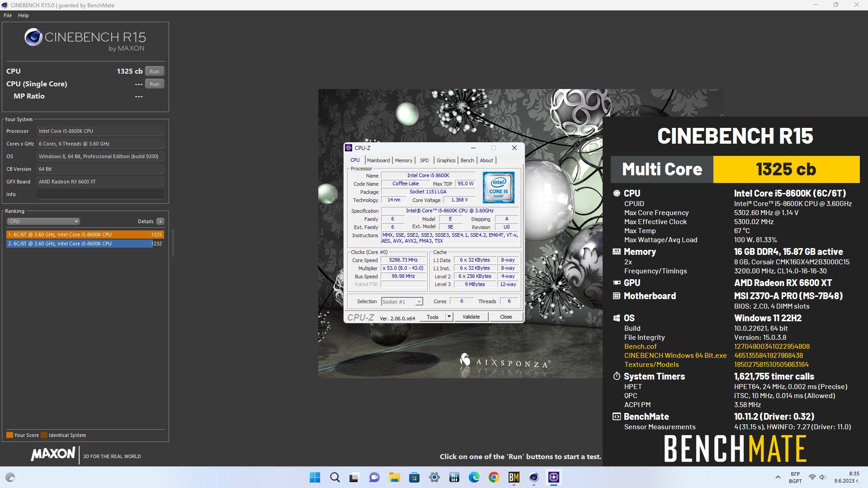Select the CPU tab in CPU-Z
The image size is (868, 488).
click(355, 160)
